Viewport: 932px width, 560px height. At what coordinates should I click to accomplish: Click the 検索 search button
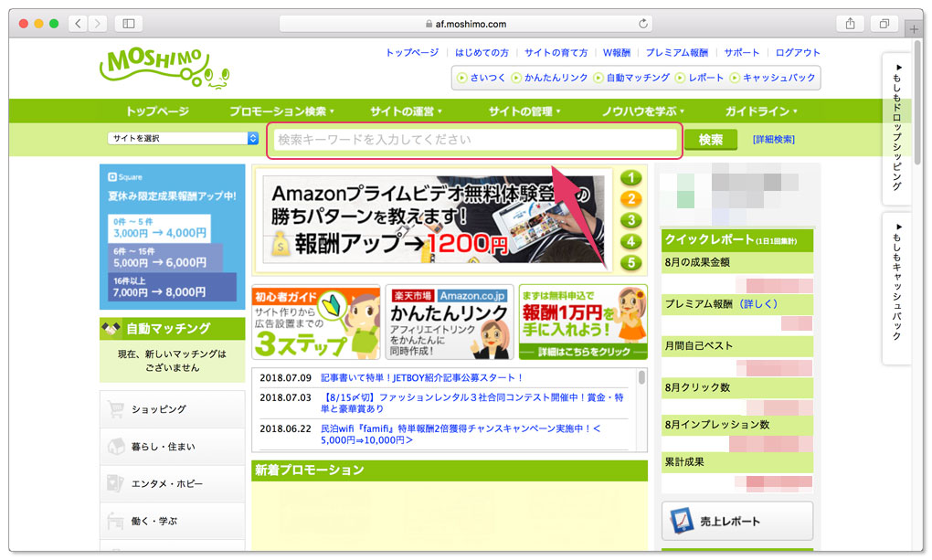[x=711, y=139]
